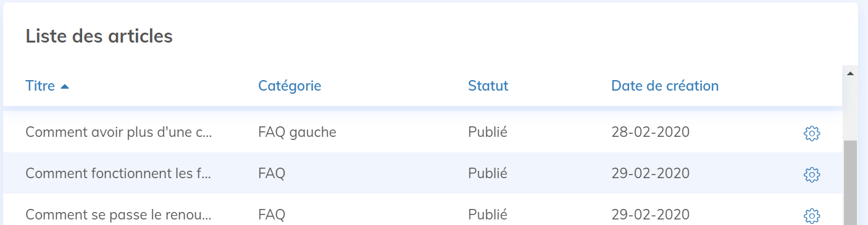Open gear menu for "Comment fonctionnent les f..."

point(812,175)
